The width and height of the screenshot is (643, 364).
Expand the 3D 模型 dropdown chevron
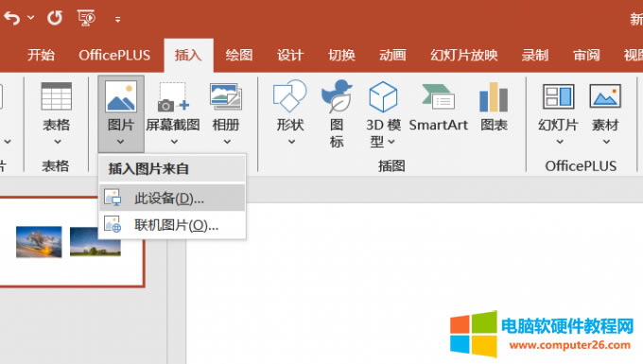tap(391, 142)
